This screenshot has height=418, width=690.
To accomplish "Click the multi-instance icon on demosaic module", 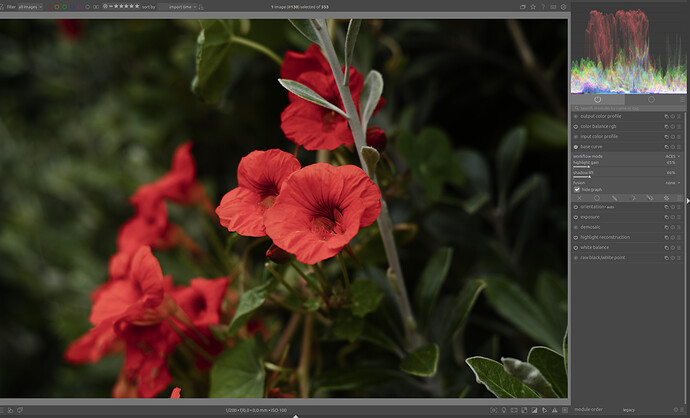I will coord(665,227).
